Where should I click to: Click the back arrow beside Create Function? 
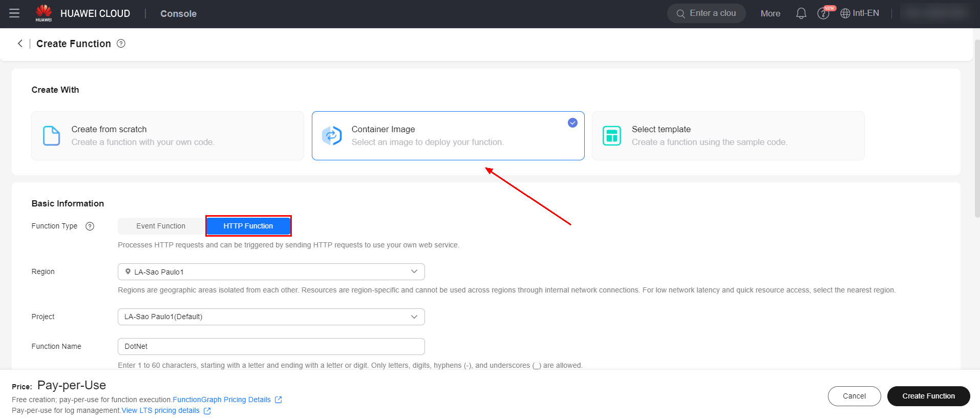20,44
